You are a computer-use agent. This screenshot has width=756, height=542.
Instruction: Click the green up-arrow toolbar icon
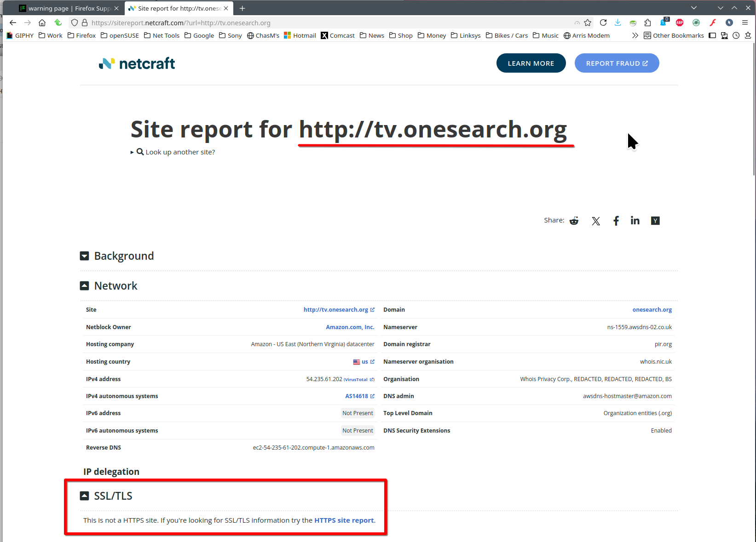pos(58,23)
